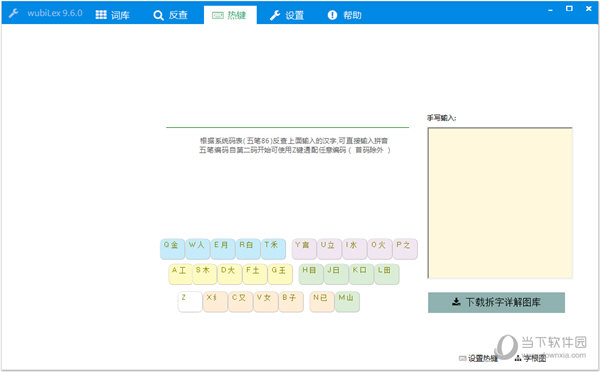Click the U立 key

coord(329,249)
